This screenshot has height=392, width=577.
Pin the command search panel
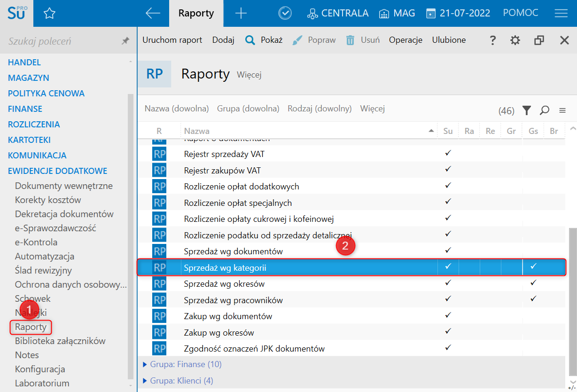125,41
